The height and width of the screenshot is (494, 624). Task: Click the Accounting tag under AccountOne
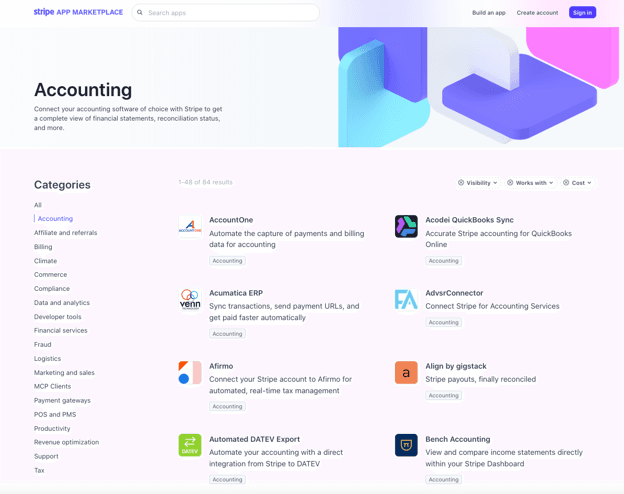[227, 261]
